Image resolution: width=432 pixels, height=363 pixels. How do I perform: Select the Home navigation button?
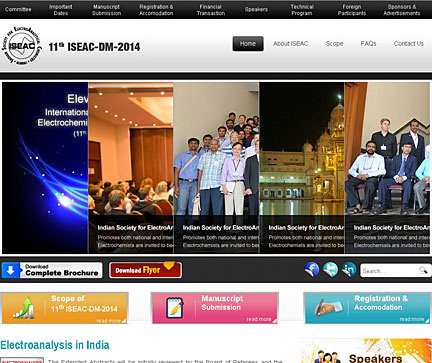[248, 44]
